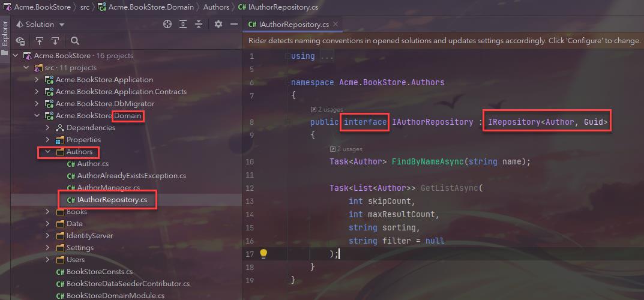
Task: Click the upward arrow icon in Solution toolbar
Action: tap(40, 41)
